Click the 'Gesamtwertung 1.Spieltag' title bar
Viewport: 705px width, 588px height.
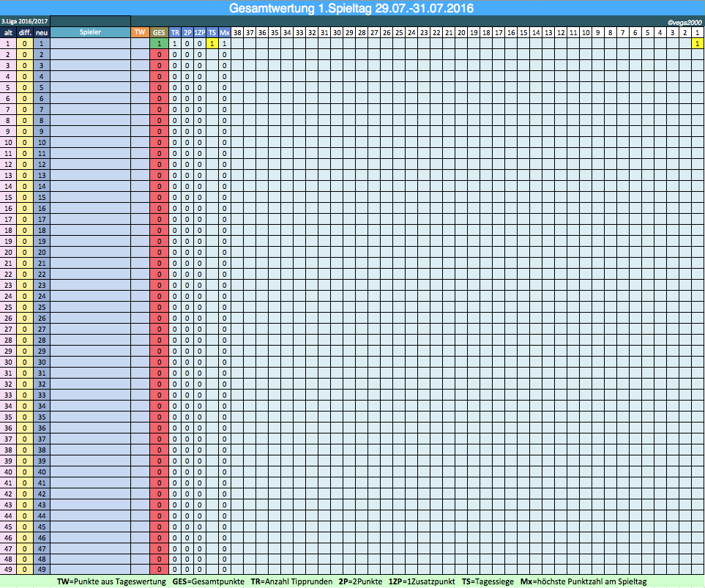(x=351, y=9)
